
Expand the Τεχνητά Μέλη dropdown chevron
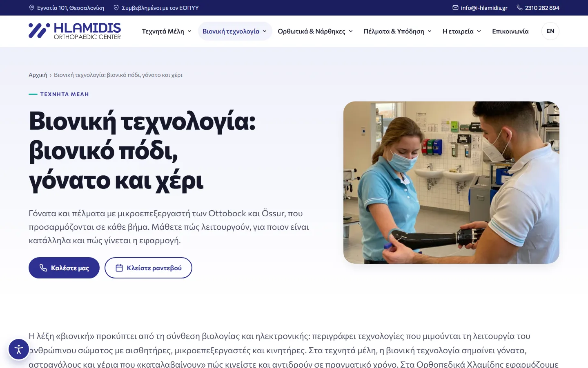coord(189,31)
